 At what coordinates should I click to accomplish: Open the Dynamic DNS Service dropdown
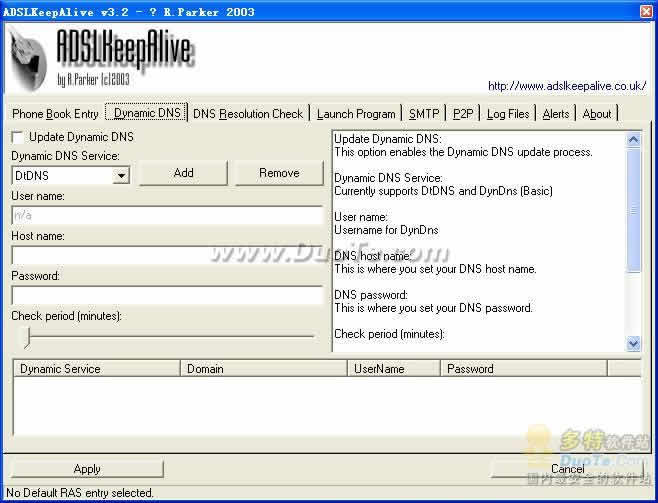121,176
